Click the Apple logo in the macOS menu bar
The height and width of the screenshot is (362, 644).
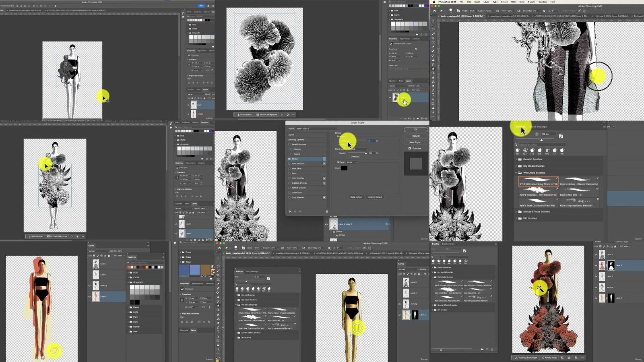[433, 2]
